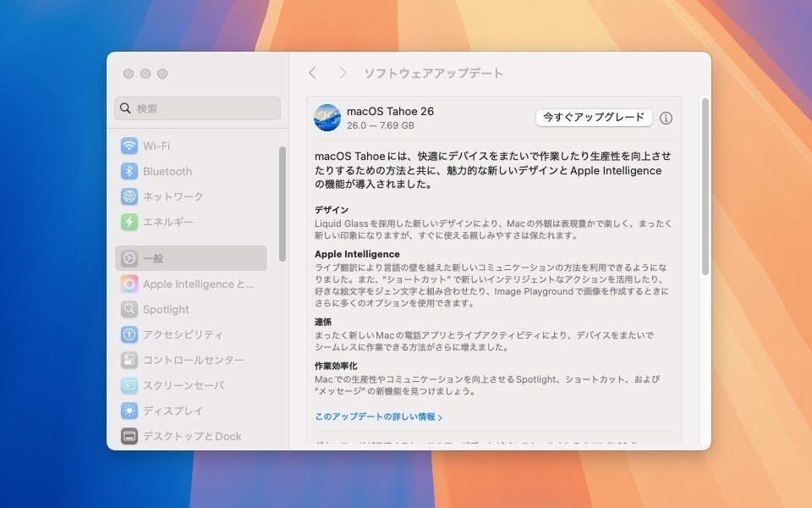
Task: Click the エネルギー lightning bolt icon
Action: point(129,222)
